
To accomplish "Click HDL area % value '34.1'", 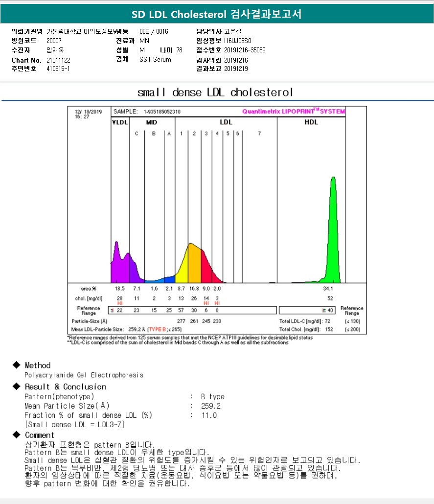I will click(x=328, y=289).
